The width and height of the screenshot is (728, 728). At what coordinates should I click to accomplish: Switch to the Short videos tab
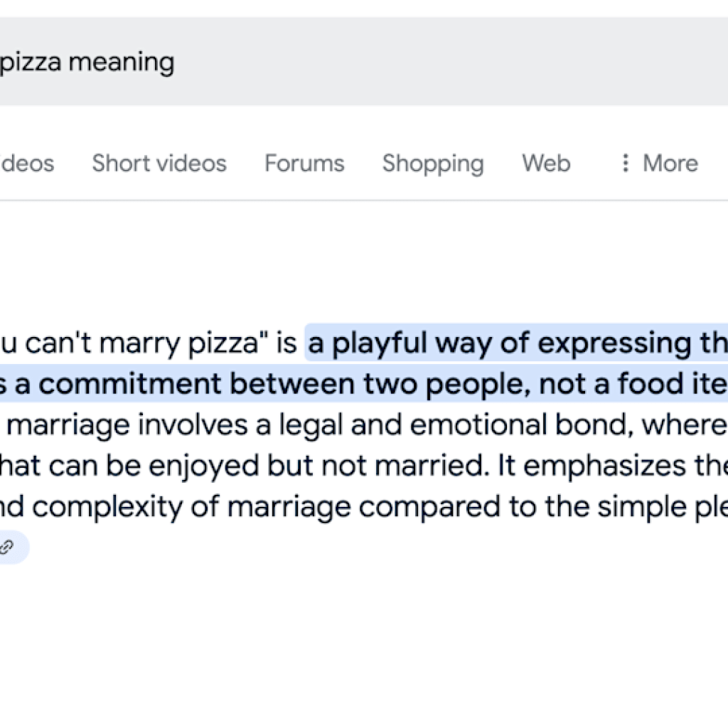[x=159, y=164]
